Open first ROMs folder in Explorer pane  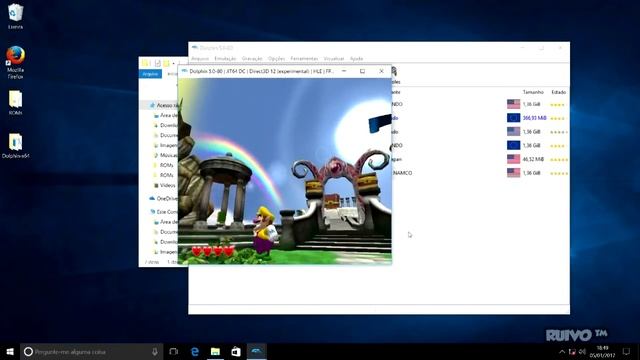(164, 165)
